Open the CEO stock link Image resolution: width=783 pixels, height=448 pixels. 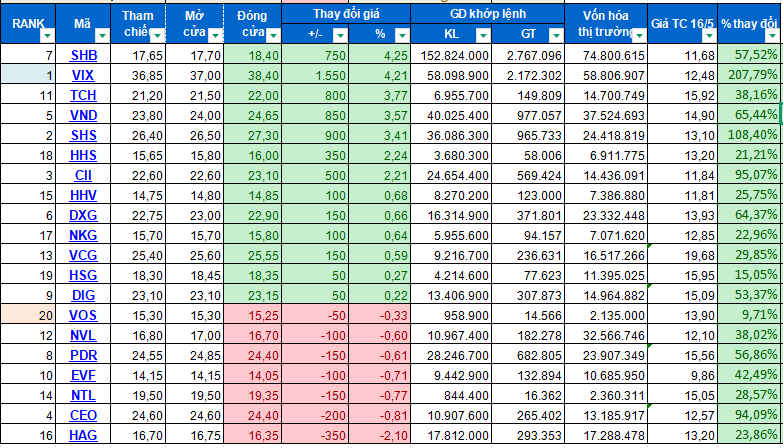83,415
